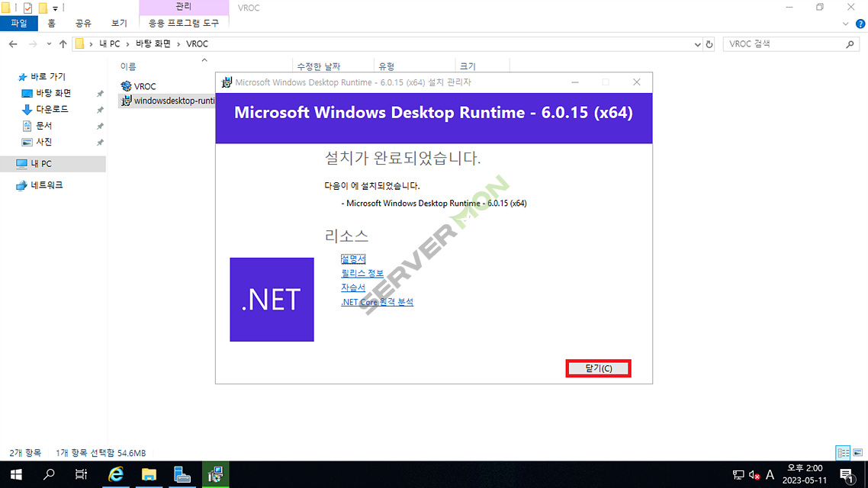Select 문서 in navigation pane

pos(43,126)
